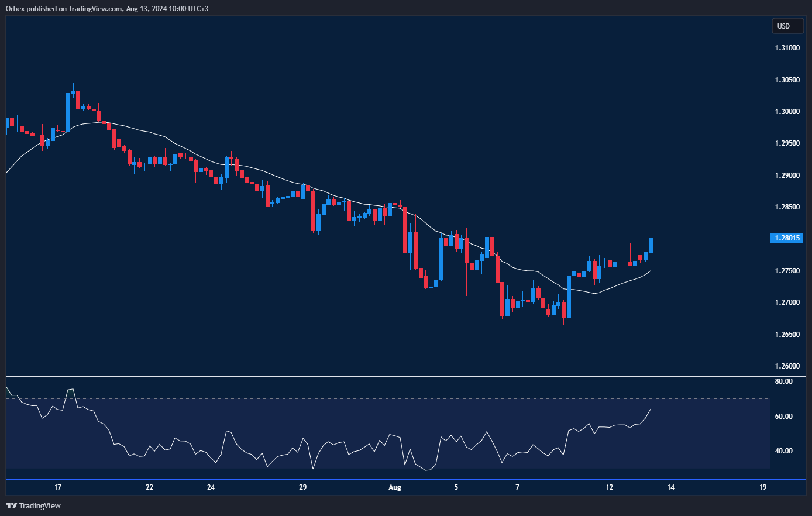Click the Orbex published on TradingView.com header text
Image resolution: width=812 pixels, height=516 pixels.
point(107,9)
